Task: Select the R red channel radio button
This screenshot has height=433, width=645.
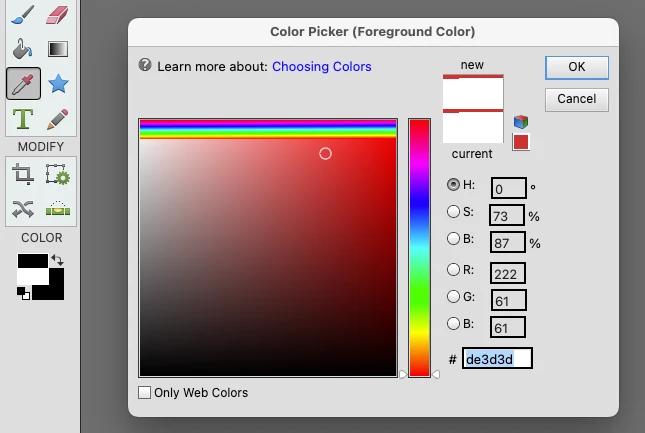Action: 453,269
